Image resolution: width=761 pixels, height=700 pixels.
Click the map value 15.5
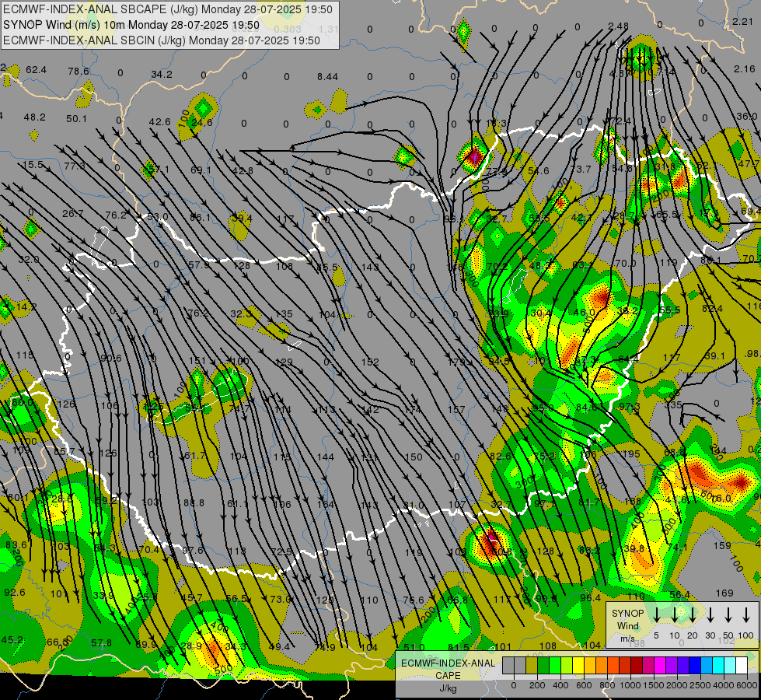click(33, 165)
